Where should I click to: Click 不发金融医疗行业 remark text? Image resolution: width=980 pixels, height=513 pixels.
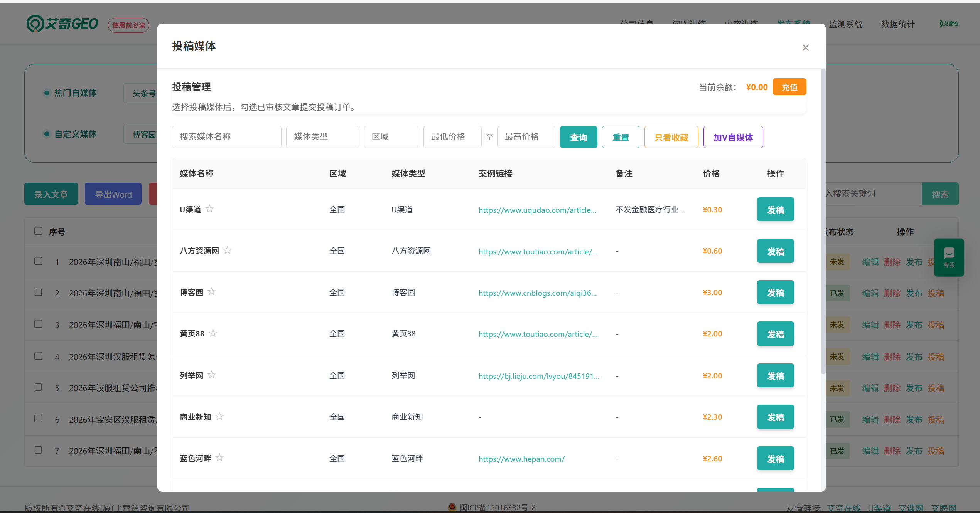(650, 209)
